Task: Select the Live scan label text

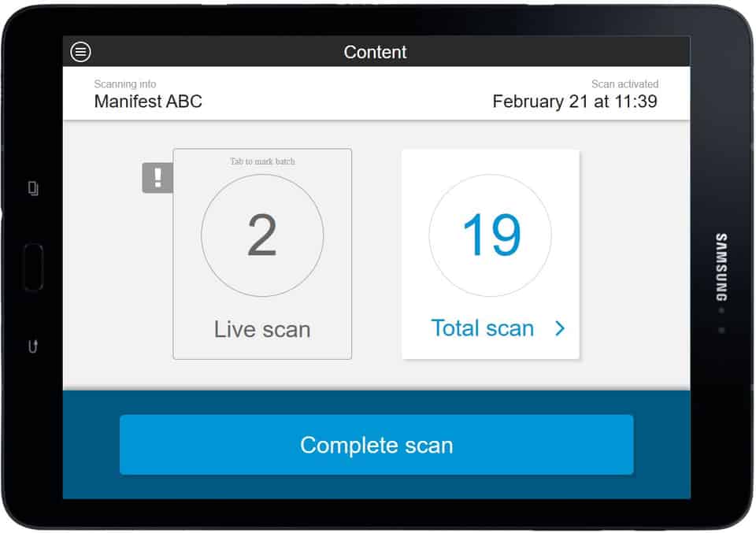Action: (x=262, y=329)
